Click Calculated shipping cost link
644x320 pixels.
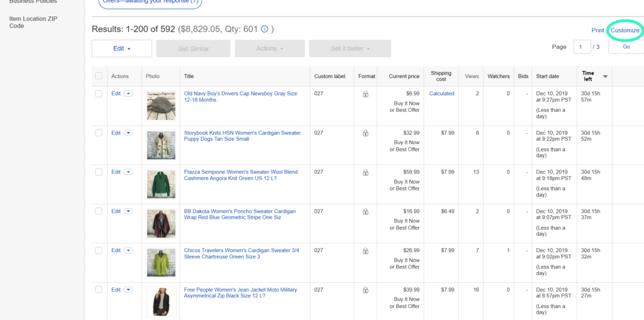coord(441,94)
